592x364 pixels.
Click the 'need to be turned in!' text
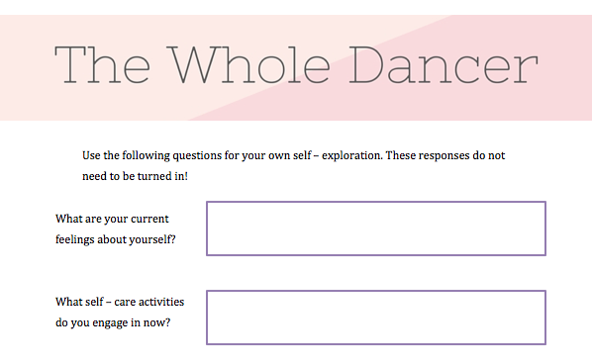[x=135, y=176]
